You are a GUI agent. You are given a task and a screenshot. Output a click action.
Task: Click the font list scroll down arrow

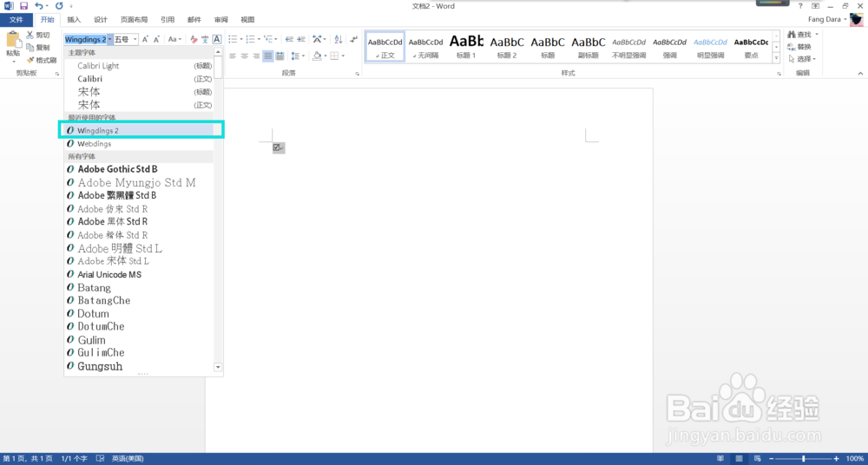pos(218,367)
